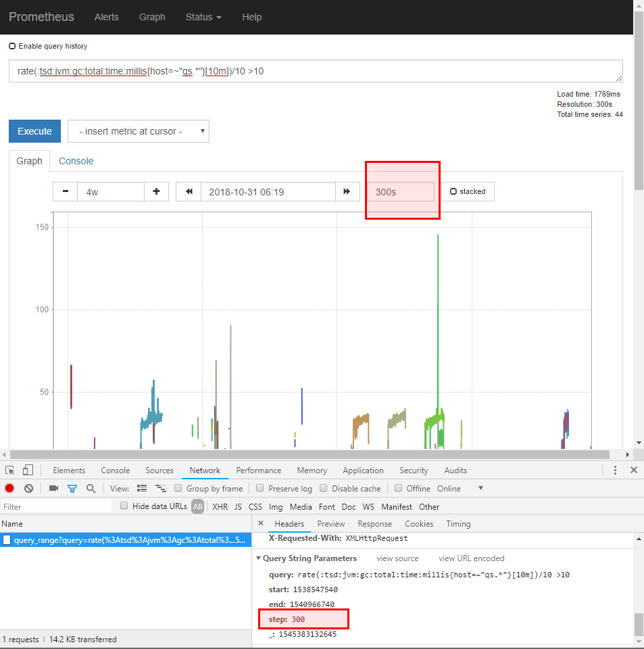The image size is (644, 649).
Task: Check Preserve log option
Action: point(259,488)
